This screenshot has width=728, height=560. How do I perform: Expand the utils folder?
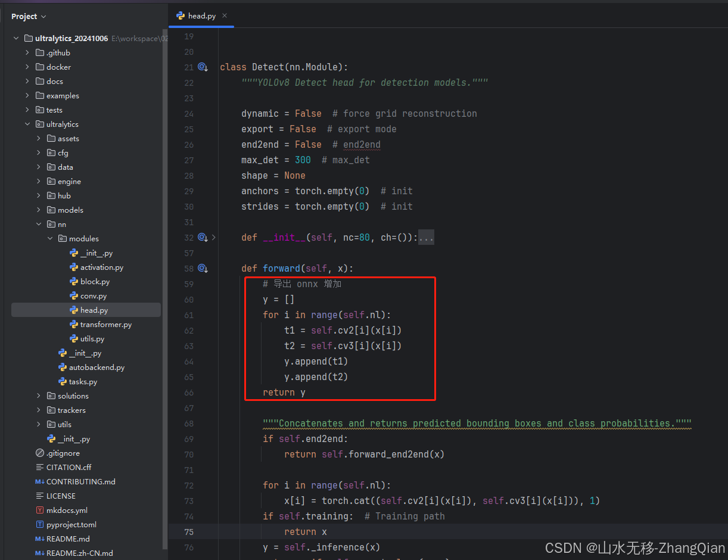39,424
